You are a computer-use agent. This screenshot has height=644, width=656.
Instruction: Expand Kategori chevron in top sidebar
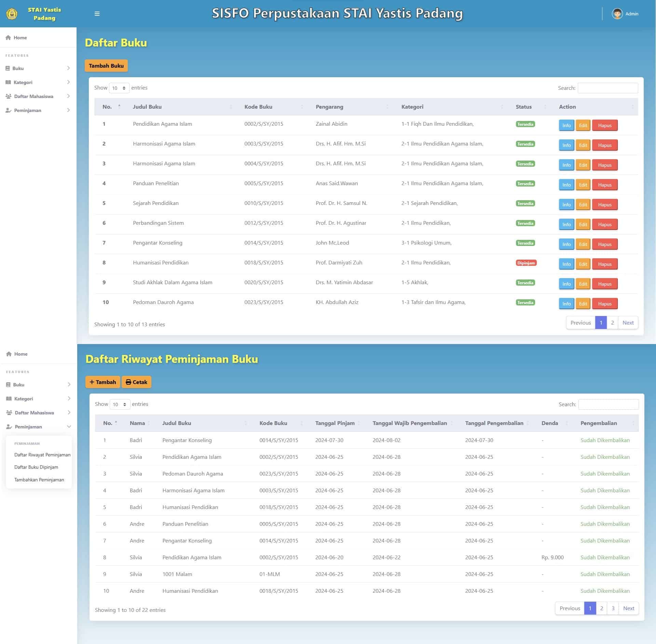point(68,82)
